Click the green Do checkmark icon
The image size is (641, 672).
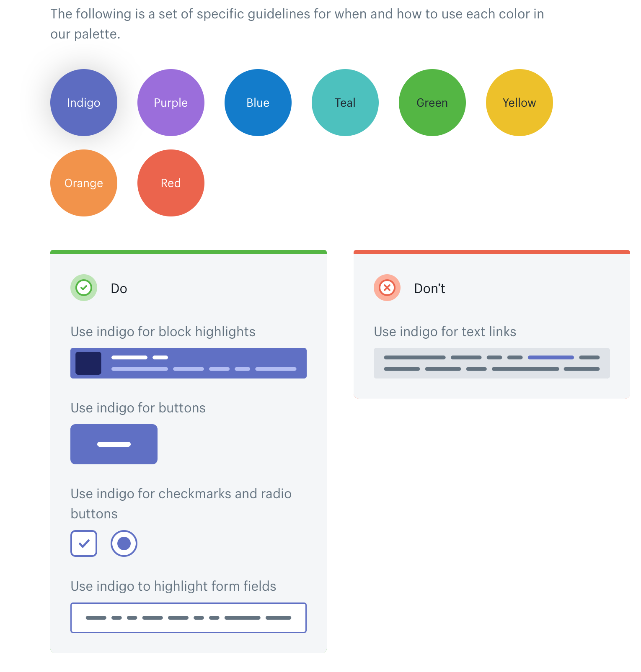83,288
